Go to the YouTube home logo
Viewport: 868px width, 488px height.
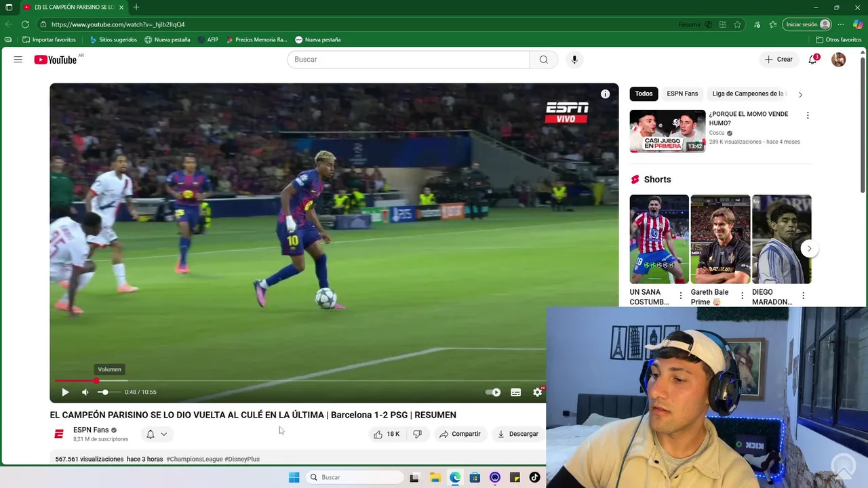(x=56, y=60)
